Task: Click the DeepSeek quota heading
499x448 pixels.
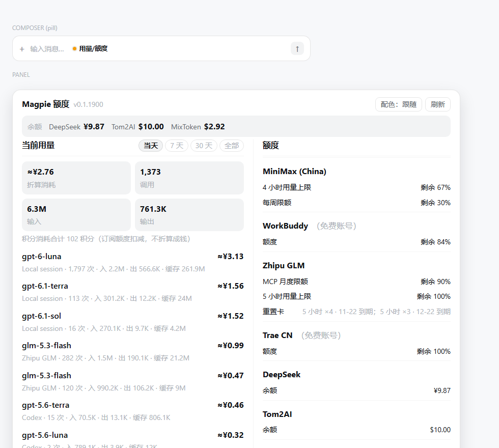Action: [281, 375]
